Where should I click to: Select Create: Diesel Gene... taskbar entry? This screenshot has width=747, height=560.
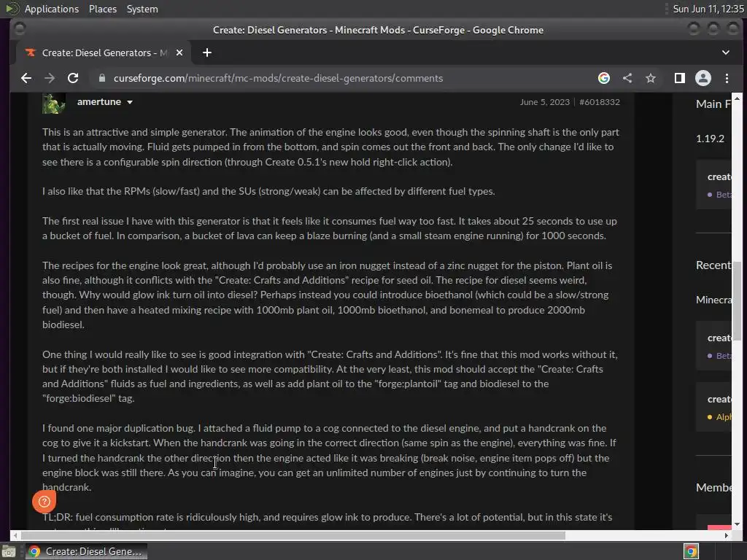click(x=86, y=551)
